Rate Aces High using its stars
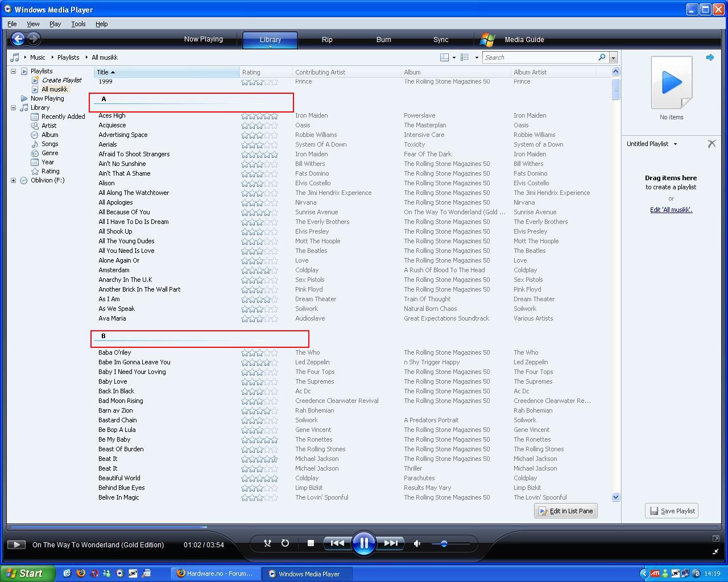The height and width of the screenshot is (582, 728). tap(260, 115)
